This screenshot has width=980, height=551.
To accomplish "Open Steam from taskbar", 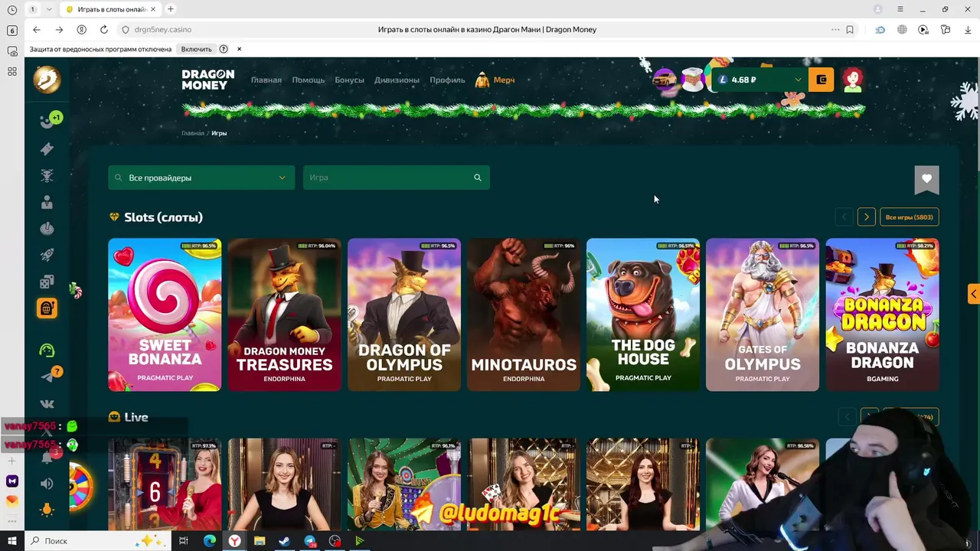I will coord(284,541).
